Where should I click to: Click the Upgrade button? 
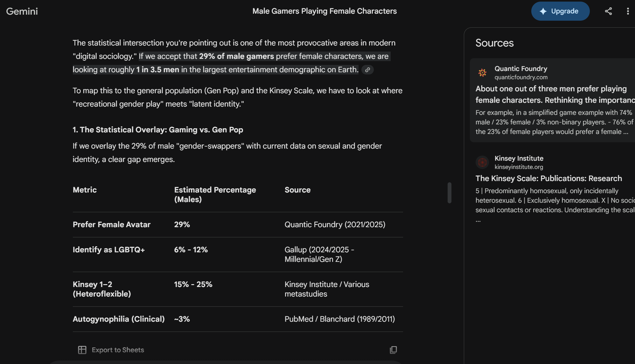pos(560,11)
